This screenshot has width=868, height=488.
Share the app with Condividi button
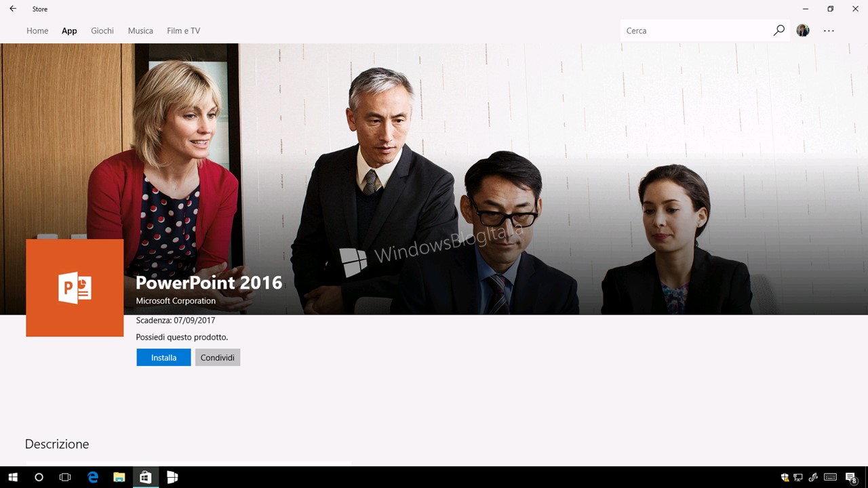tap(218, 357)
